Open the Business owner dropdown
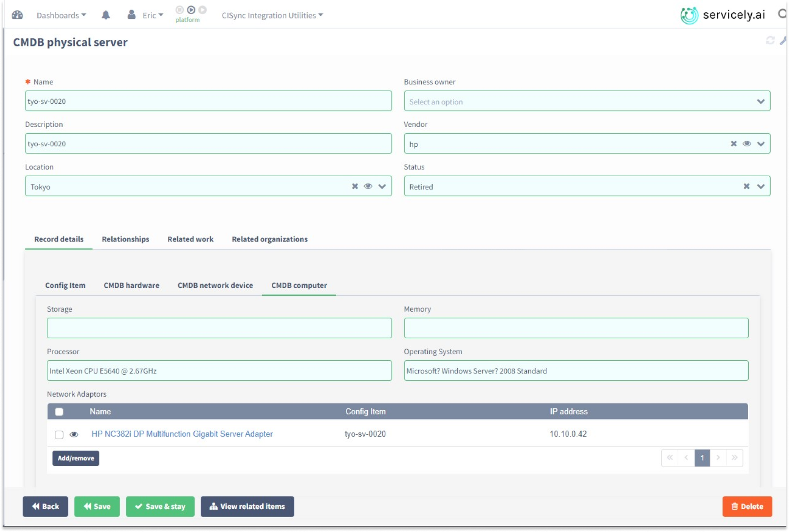Viewport: 789px width, 532px height. pos(761,101)
